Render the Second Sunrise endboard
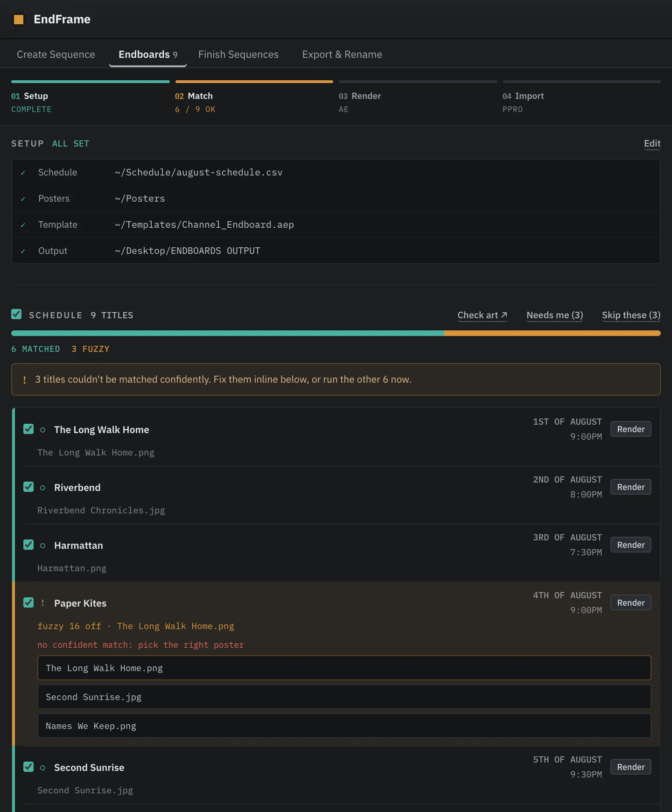This screenshot has width=672, height=812. pos(630,767)
